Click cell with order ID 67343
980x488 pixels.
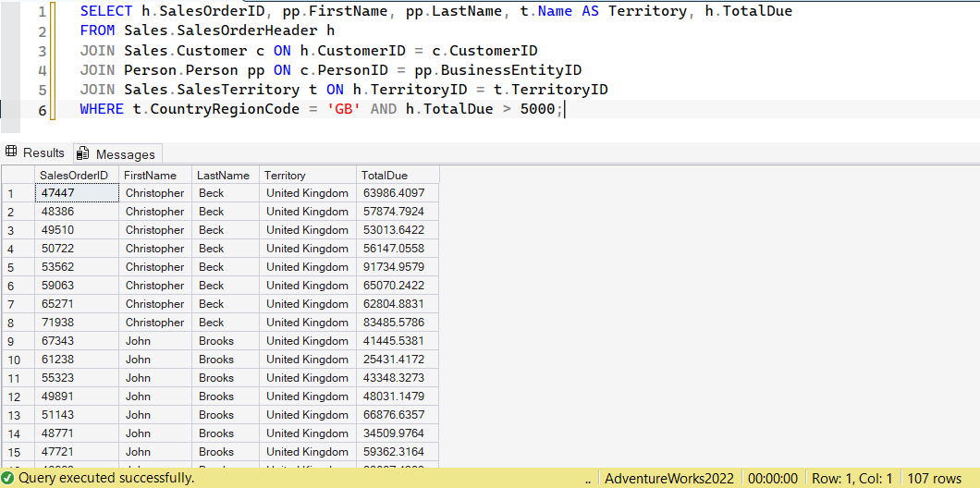pyautogui.click(x=77, y=341)
